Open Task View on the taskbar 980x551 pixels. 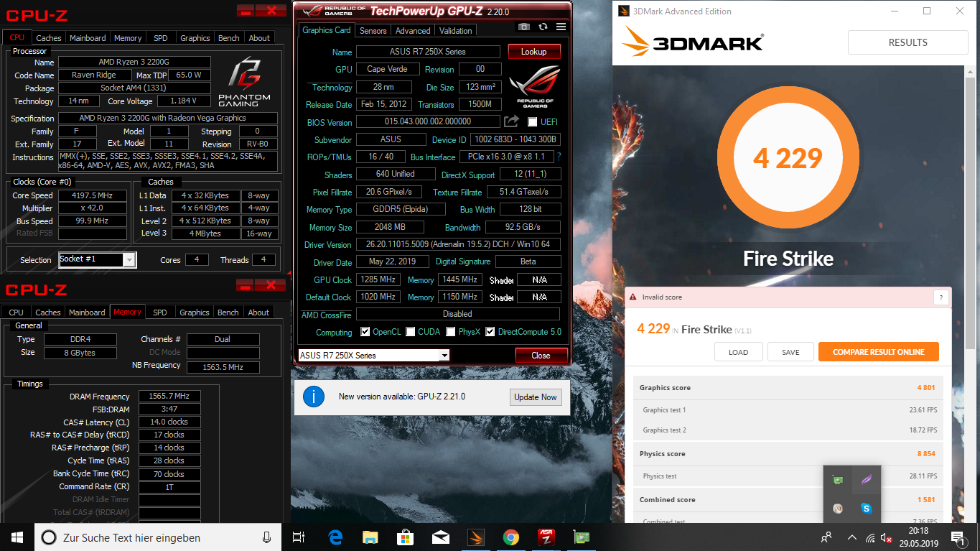pos(299,537)
